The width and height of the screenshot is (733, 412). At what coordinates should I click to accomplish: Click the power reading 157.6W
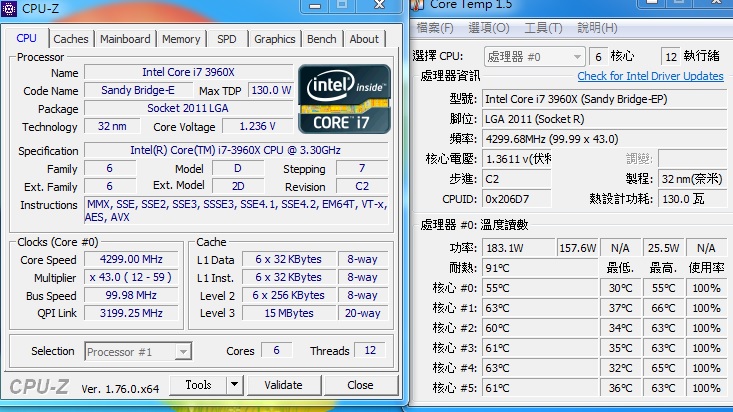click(578, 248)
